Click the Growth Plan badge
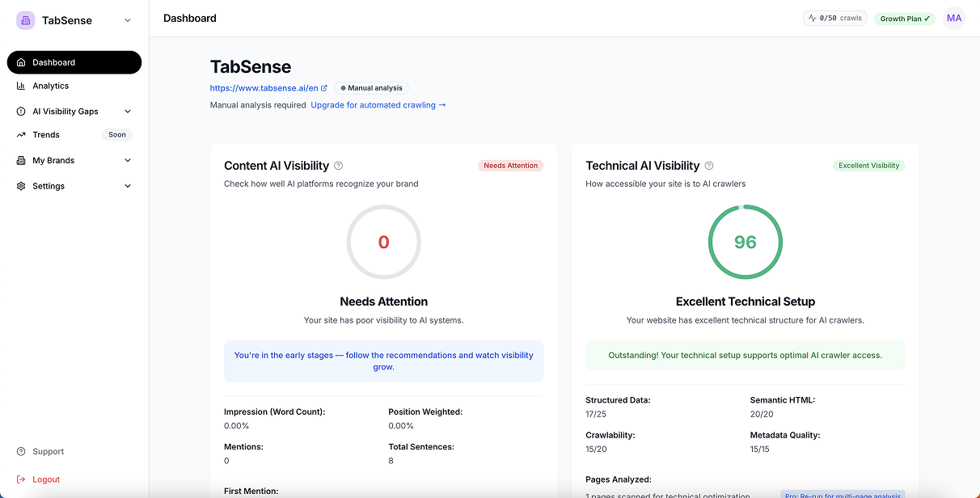 (x=905, y=19)
